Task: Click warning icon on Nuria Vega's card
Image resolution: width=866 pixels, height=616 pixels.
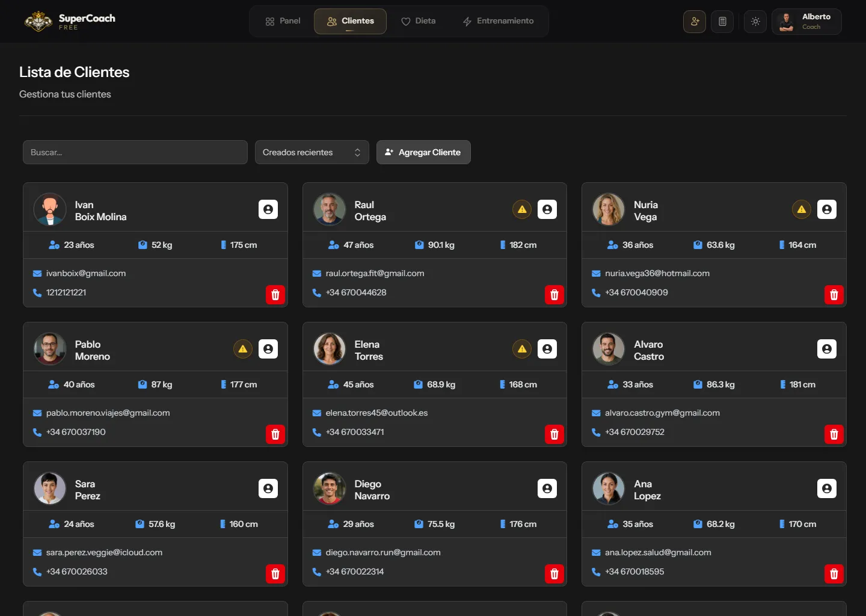Action: click(x=802, y=209)
